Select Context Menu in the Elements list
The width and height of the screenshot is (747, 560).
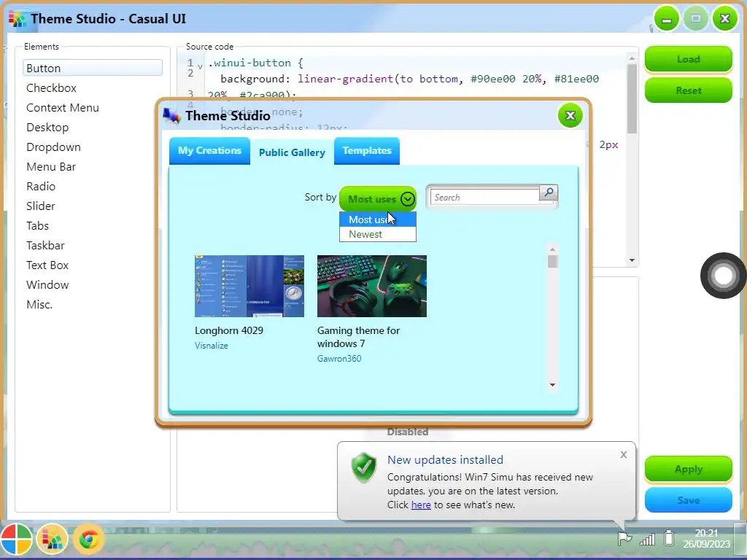click(x=93, y=108)
